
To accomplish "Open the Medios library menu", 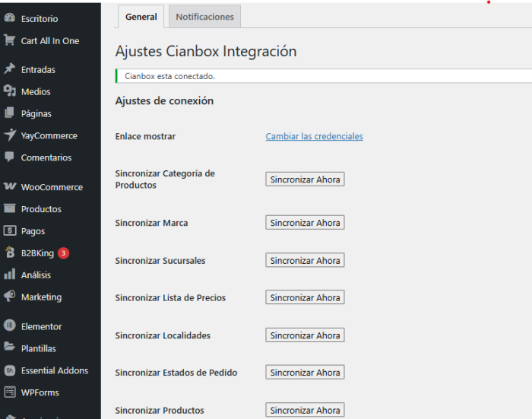I will coord(36,92).
